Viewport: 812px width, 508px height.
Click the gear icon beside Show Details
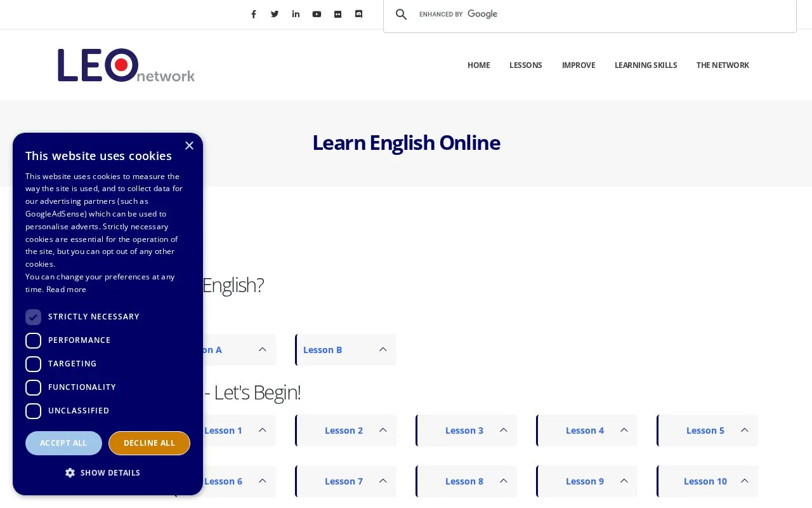70,472
